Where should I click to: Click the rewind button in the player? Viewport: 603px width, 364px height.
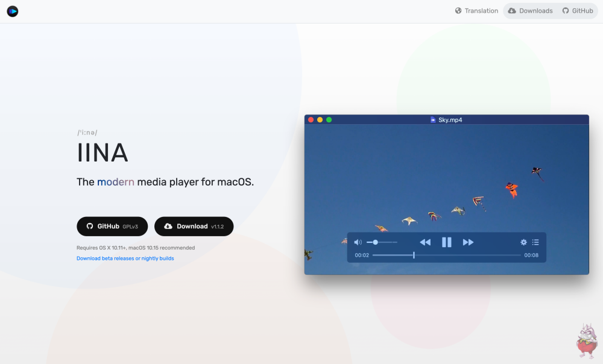425,242
